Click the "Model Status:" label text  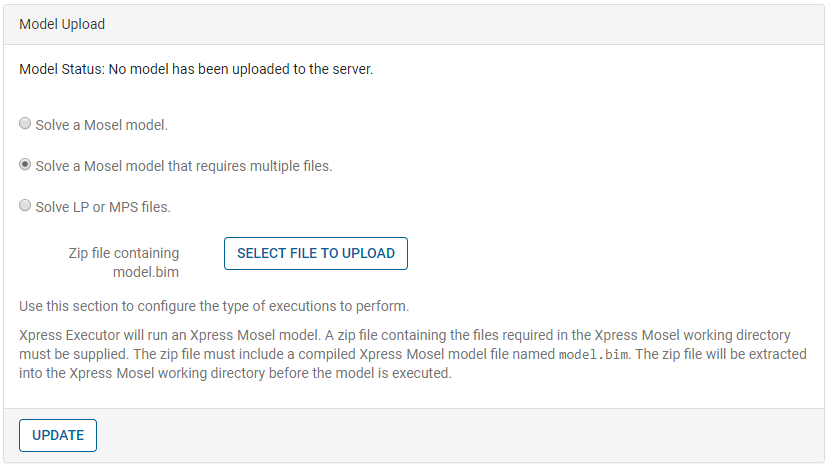pyautogui.click(x=62, y=70)
